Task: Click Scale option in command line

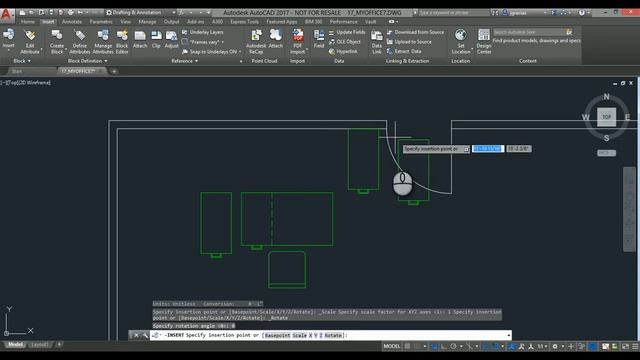Action: (x=299, y=335)
